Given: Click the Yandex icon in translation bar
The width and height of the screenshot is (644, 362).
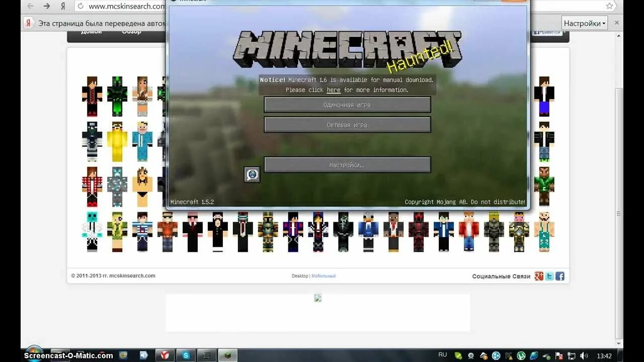Looking at the screenshot, I should click(x=29, y=23).
